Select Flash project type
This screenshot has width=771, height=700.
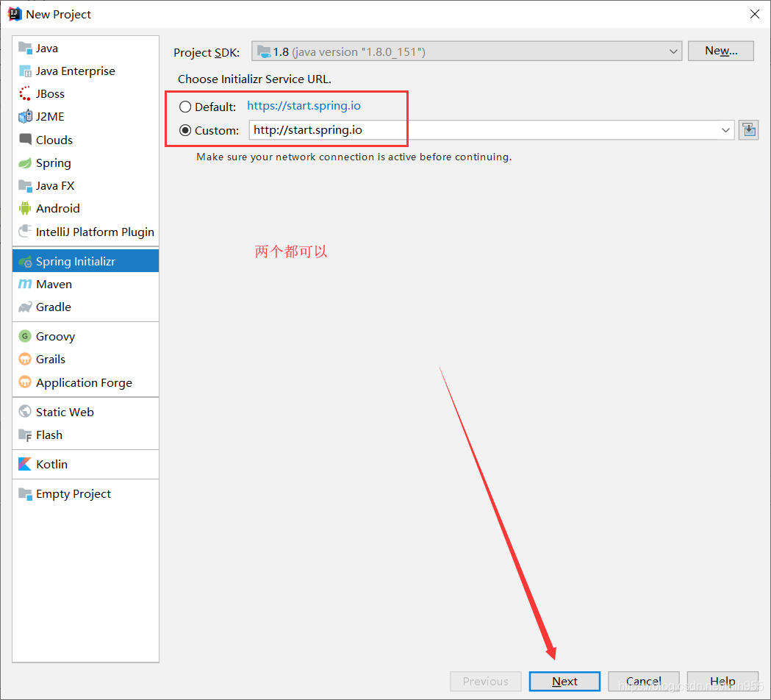click(x=85, y=435)
